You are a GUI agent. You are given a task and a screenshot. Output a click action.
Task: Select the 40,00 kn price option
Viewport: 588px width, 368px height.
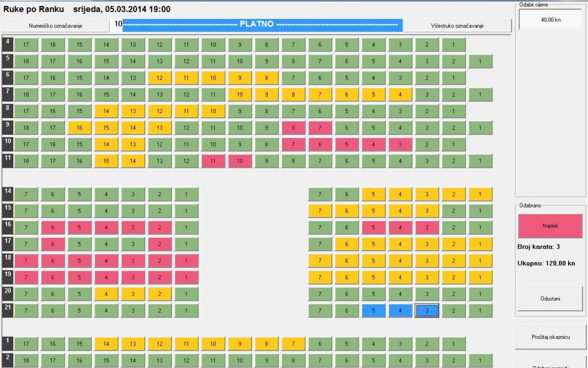click(550, 20)
